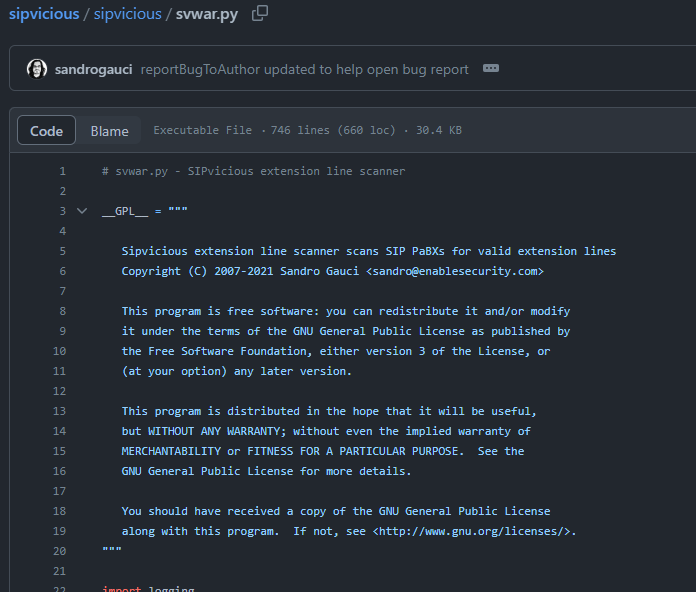Select line number 2
Viewport: 696px width, 592px height.
(63, 191)
